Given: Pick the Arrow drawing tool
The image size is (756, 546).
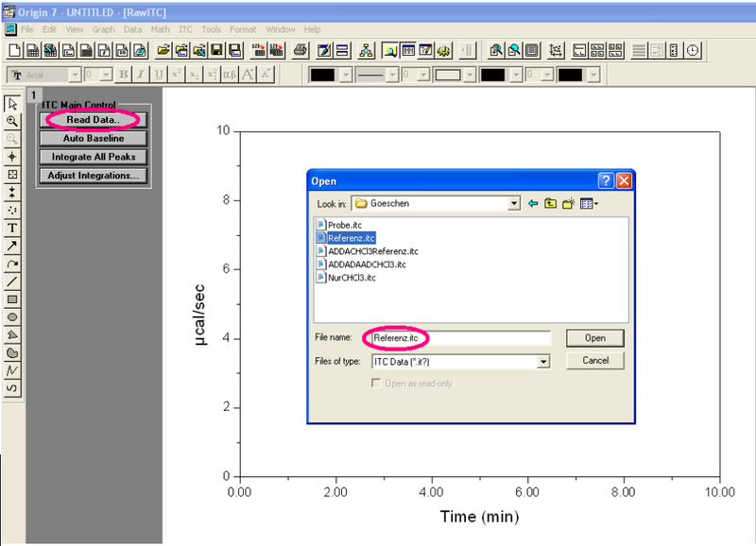Looking at the screenshot, I should (x=12, y=246).
